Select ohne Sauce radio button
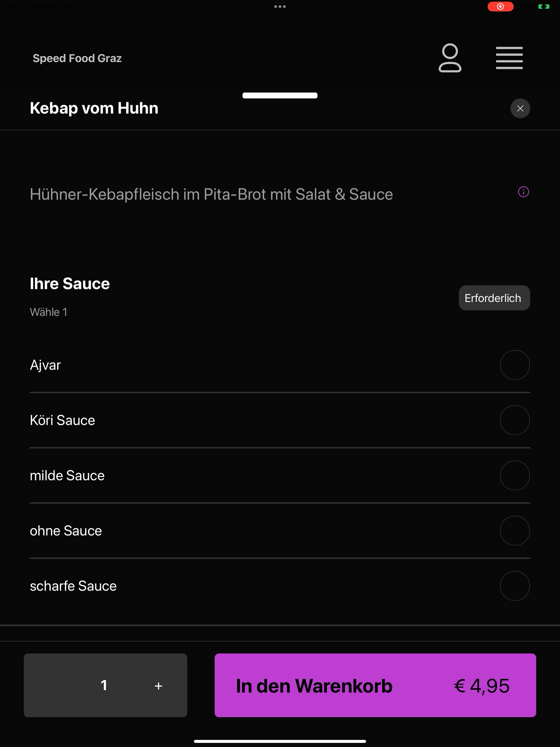 point(514,530)
